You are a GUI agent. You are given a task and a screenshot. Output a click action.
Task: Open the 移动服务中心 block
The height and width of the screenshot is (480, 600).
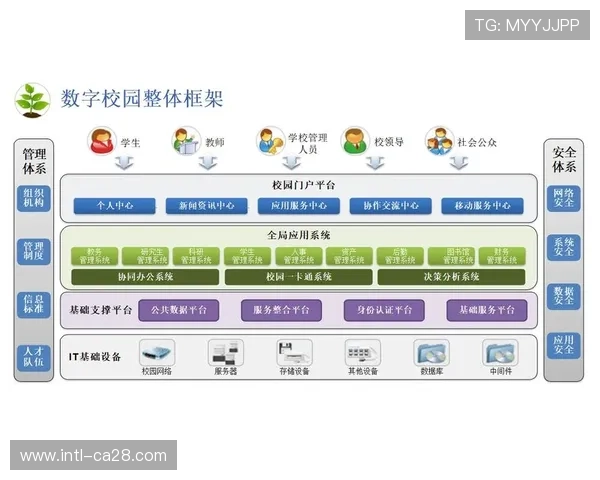click(483, 206)
